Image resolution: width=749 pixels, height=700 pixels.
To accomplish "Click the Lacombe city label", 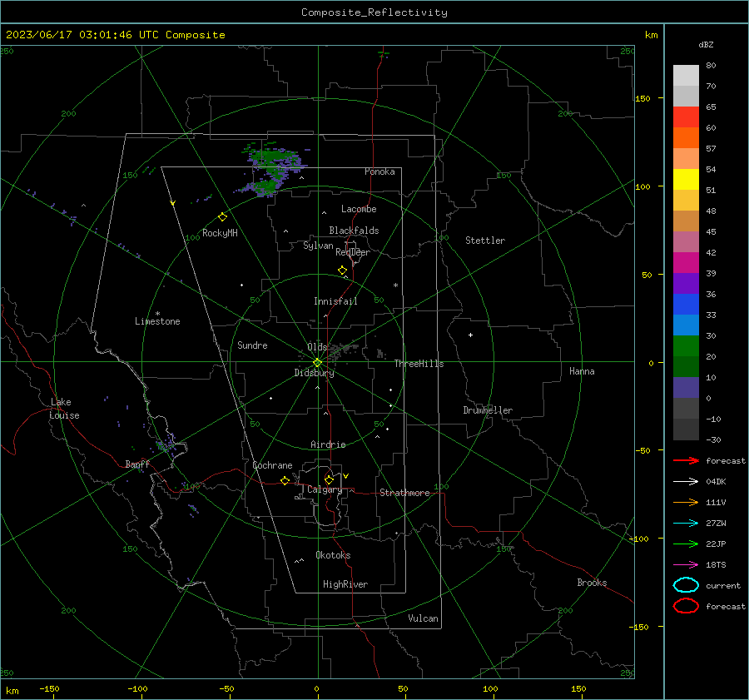I will (359, 209).
